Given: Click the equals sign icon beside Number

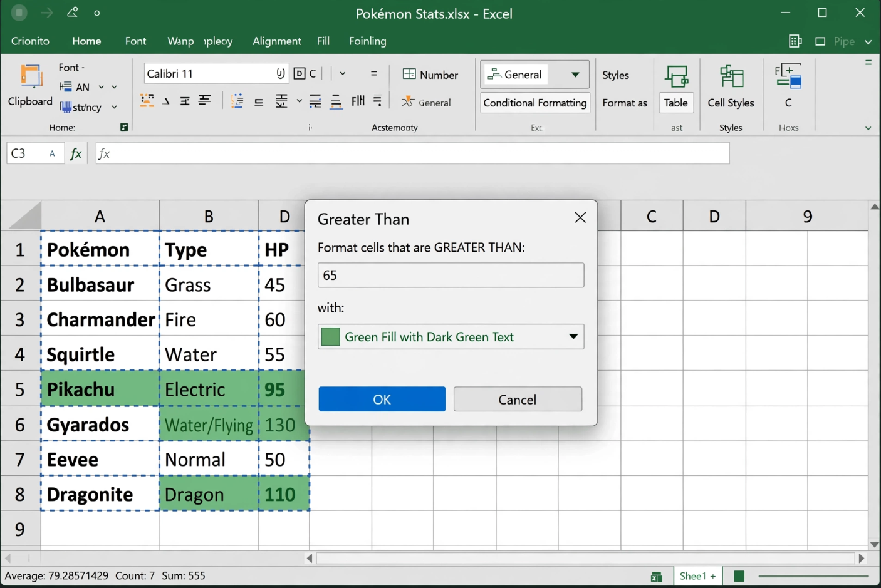Looking at the screenshot, I should (x=374, y=73).
